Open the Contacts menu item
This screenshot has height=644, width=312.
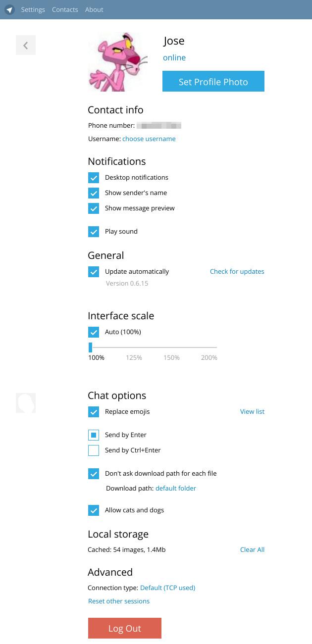pyautogui.click(x=65, y=9)
